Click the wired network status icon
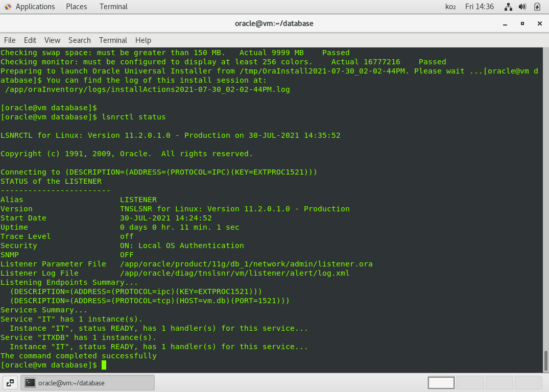Viewport: 549px width, 392px height. point(508,7)
